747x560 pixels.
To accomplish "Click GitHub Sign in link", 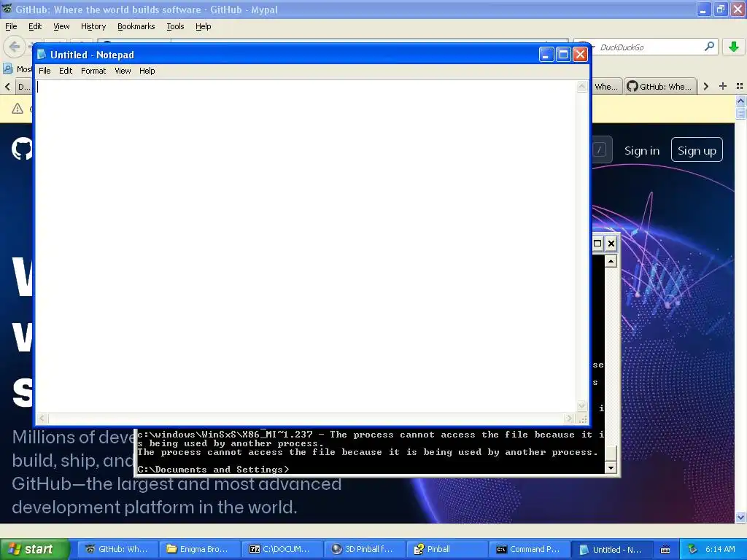I will [642, 150].
